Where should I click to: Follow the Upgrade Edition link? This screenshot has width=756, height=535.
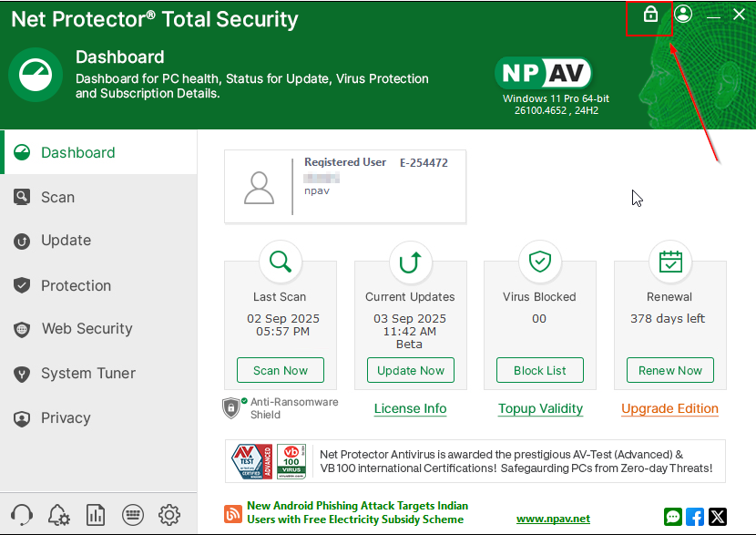pyautogui.click(x=669, y=408)
